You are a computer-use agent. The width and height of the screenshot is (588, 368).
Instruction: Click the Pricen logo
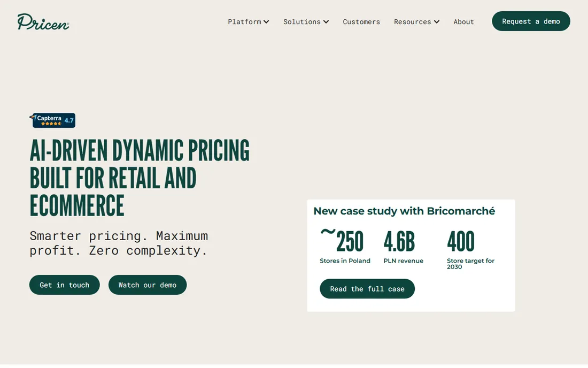click(x=43, y=21)
